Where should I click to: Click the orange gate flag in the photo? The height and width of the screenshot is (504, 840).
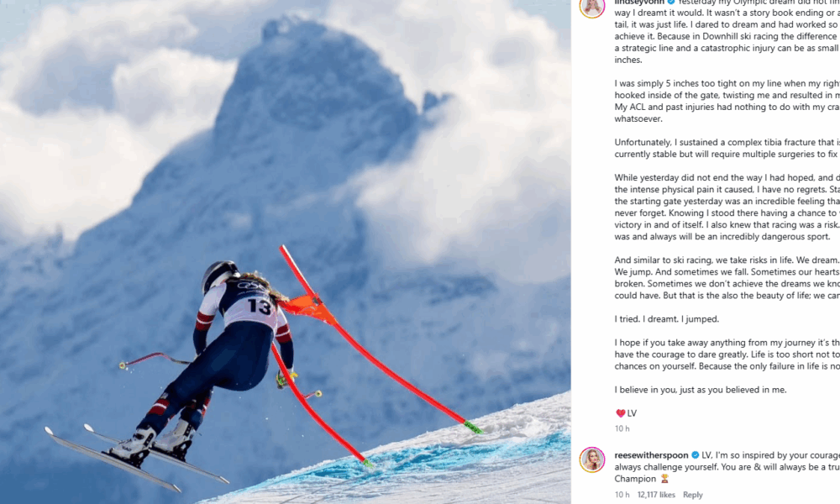(307, 308)
